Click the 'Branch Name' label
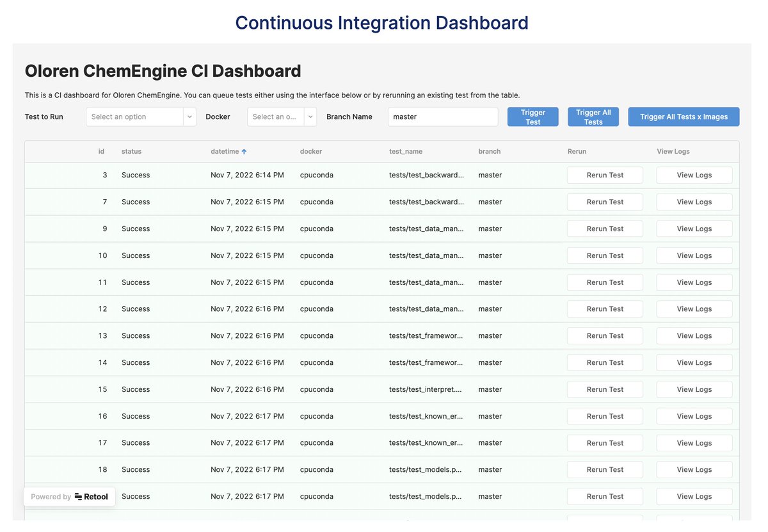This screenshot has width=768, height=532. 349,117
